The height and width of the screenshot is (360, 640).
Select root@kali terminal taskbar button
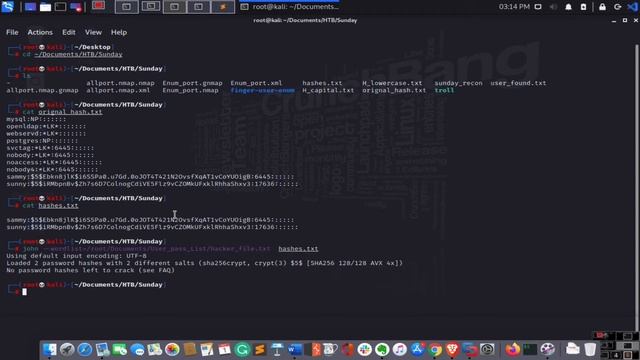pyautogui.click(x=289, y=7)
